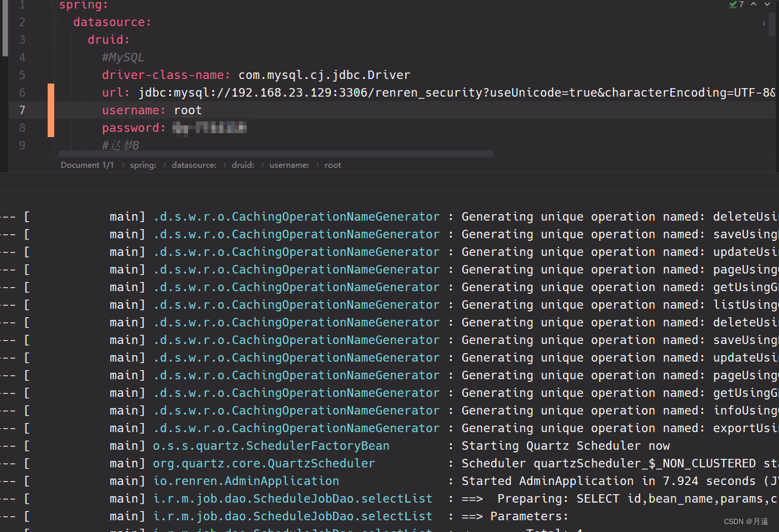Click 'o.s.s.quartz.SchedulerFactoryBean' logger name
This screenshot has width=779, height=532.
pyautogui.click(x=271, y=446)
